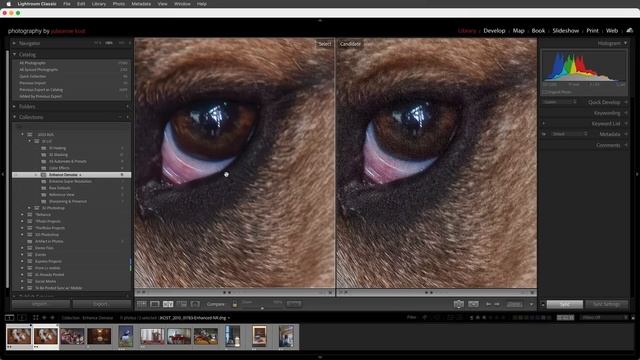Screen dimensions: 640x360
Task: Open the File menu
Action: pos(67,4)
